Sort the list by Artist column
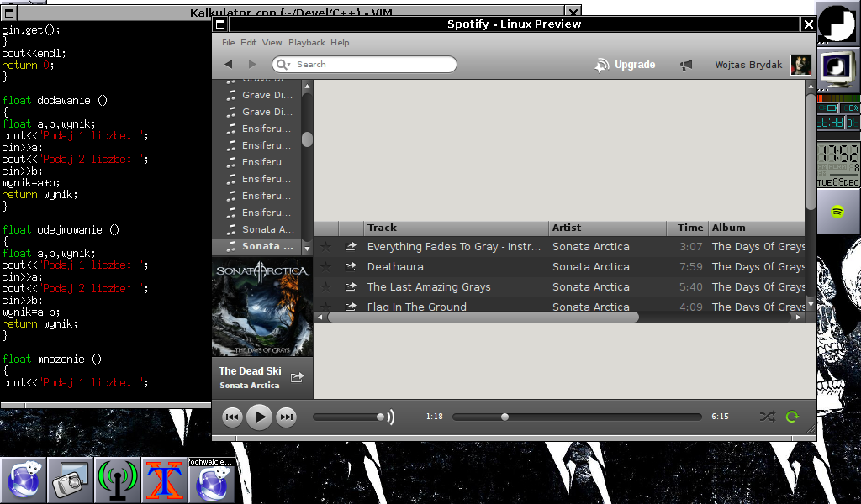Image resolution: width=861 pixels, height=504 pixels. coord(607,228)
